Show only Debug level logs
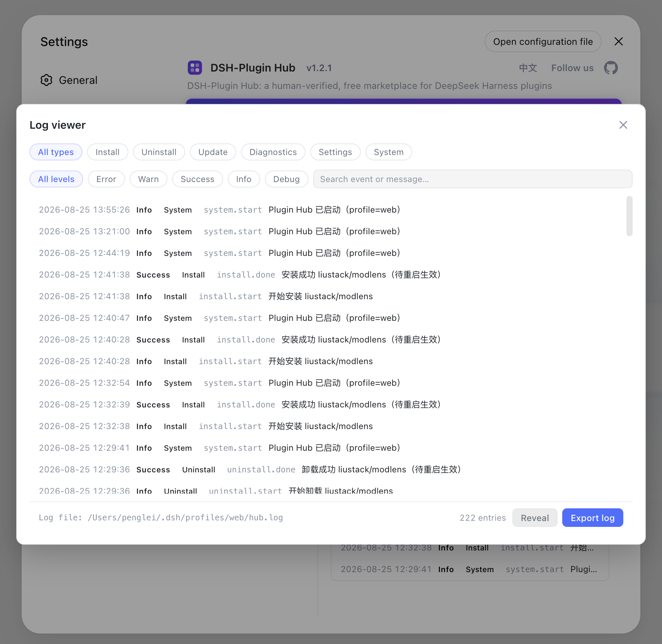This screenshot has height=644, width=662. tap(287, 179)
